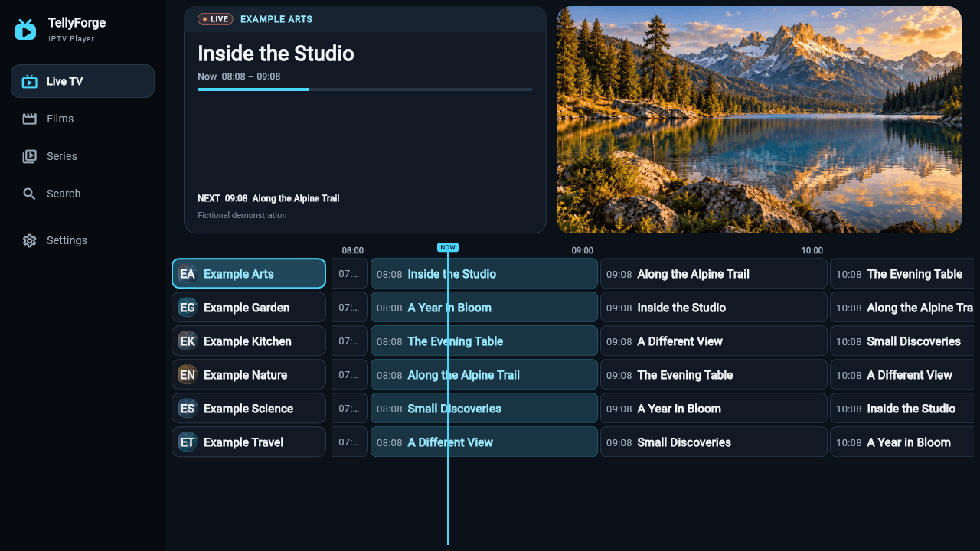Choose the Example Science channel
The image size is (980, 551).
(249, 409)
